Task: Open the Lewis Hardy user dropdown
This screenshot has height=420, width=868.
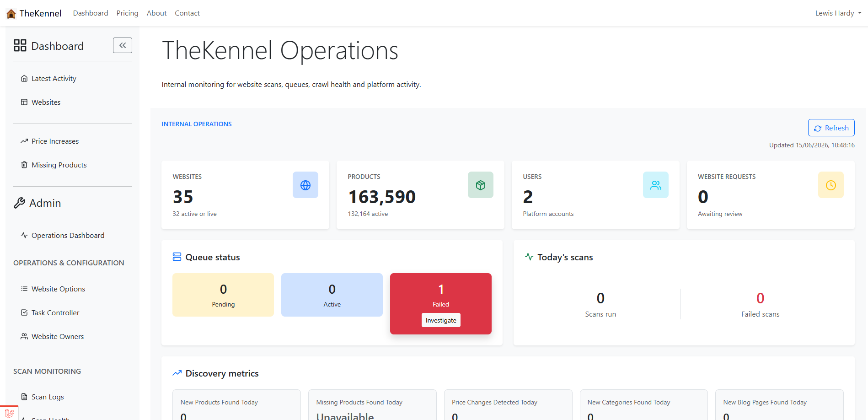Action: point(838,13)
